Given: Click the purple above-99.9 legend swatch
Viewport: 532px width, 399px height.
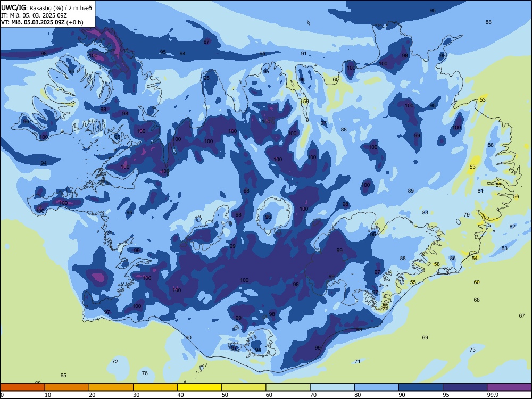Looking at the screenshot, I should (x=509, y=387).
